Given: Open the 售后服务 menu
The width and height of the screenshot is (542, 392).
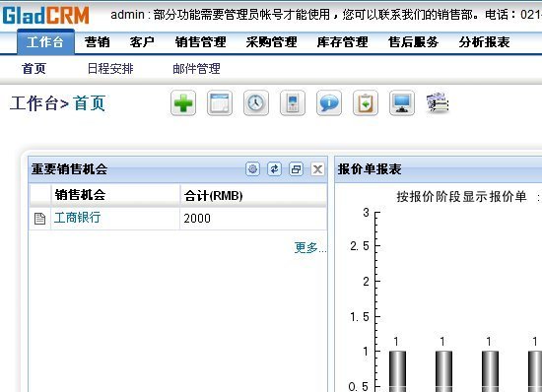Looking at the screenshot, I should click(414, 42).
